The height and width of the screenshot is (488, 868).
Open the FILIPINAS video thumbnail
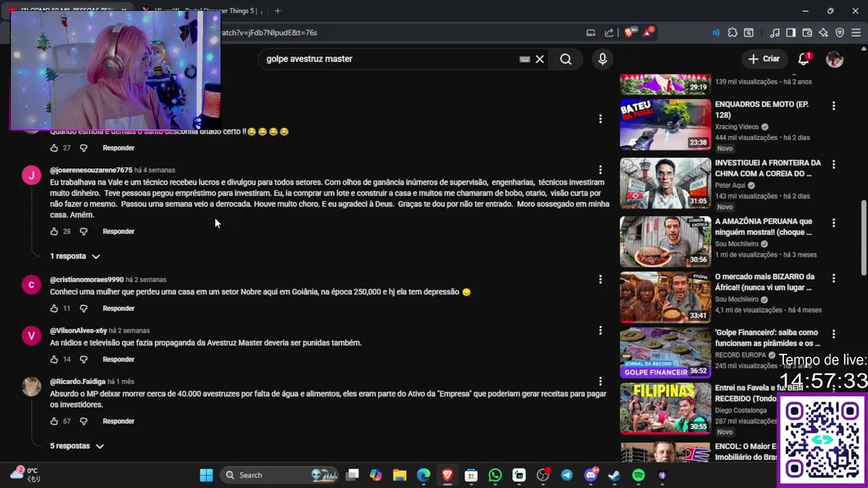[665, 409]
